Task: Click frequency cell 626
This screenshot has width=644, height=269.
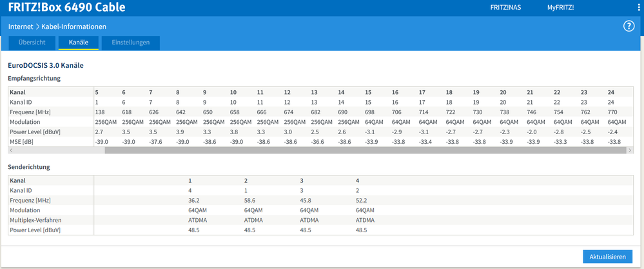Action: (153, 112)
